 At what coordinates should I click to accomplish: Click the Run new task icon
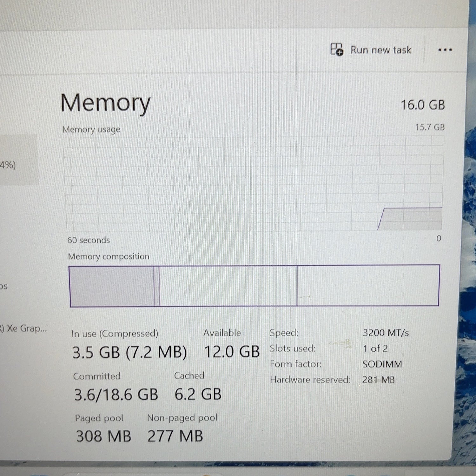[337, 50]
